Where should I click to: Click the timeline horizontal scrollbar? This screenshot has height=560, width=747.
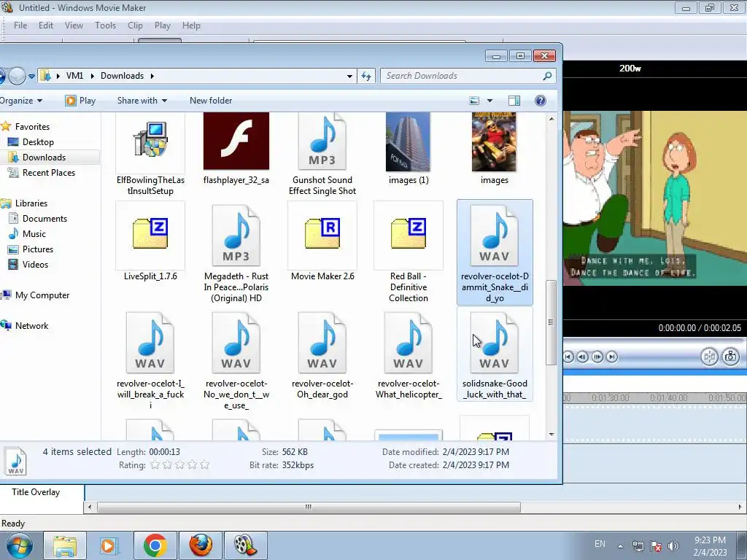[309, 507]
